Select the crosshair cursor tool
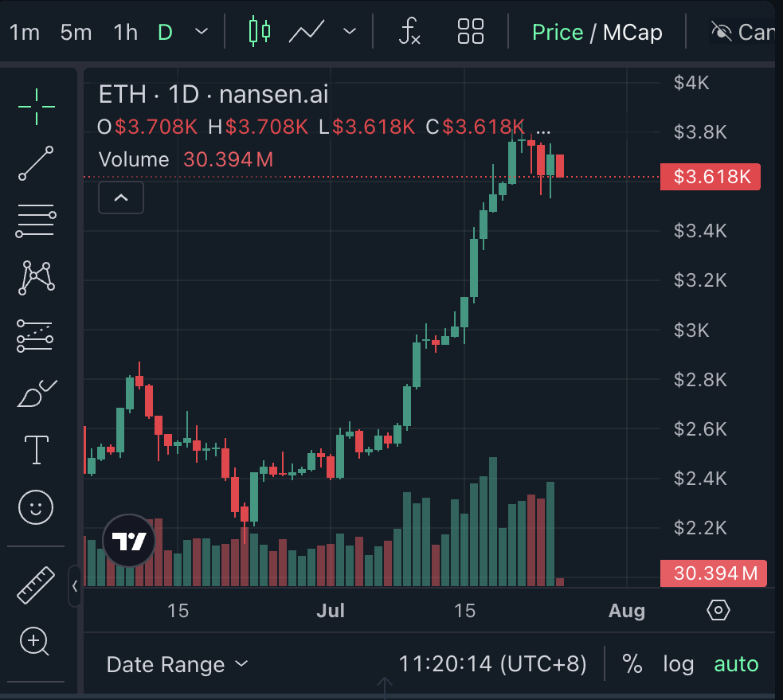The width and height of the screenshot is (783, 700). tap(35, 107)
